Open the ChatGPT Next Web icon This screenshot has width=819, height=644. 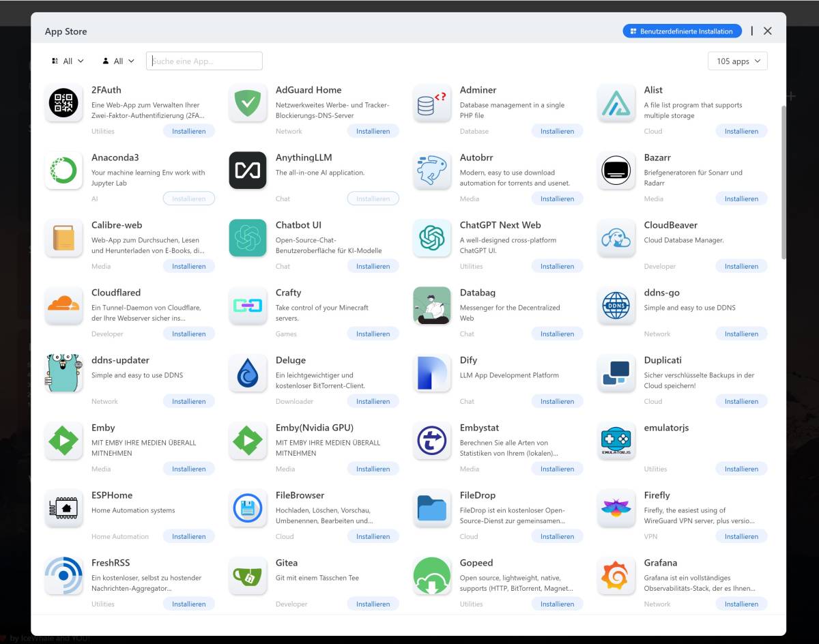click(432, 238)
